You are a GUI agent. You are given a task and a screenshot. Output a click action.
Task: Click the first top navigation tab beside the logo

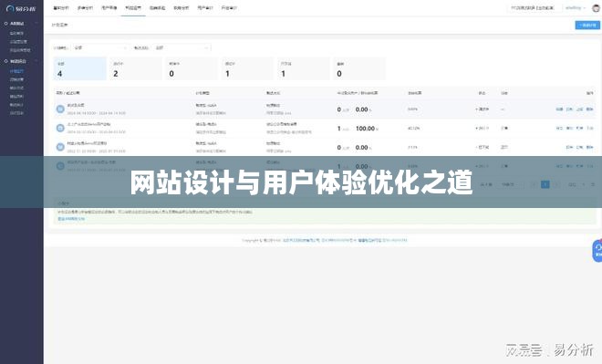pyautogui.click(x=61, y=8)
